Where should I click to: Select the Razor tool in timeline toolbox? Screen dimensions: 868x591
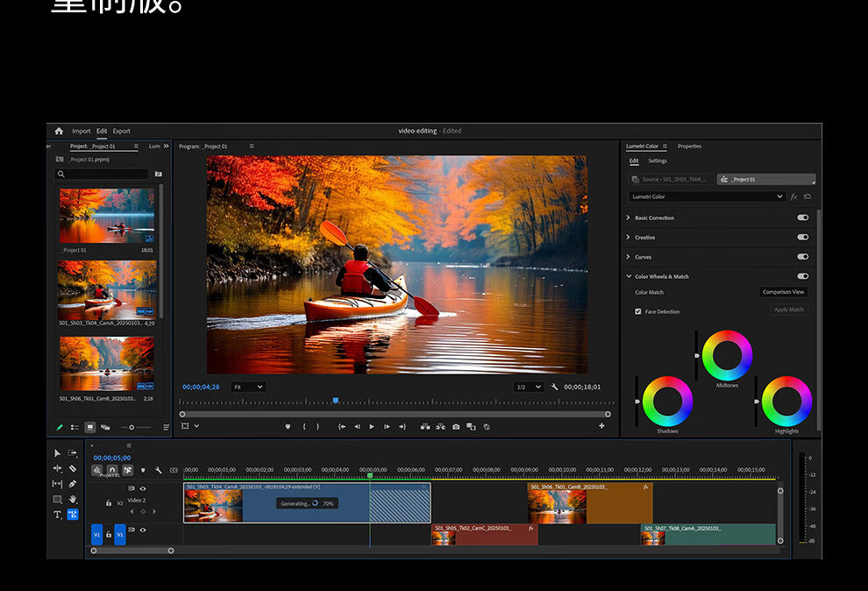[x=73, y=468]
